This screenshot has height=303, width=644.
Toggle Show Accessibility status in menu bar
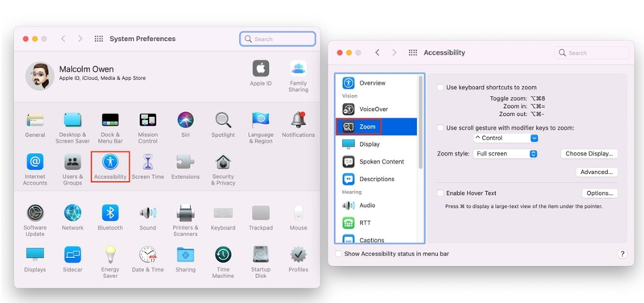(338, 254)
